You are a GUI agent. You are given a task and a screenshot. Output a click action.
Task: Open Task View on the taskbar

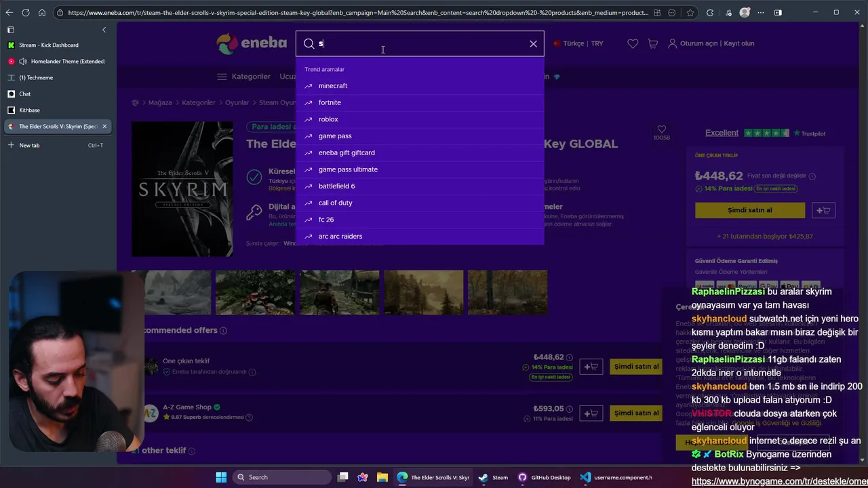(x=342, y=477)
